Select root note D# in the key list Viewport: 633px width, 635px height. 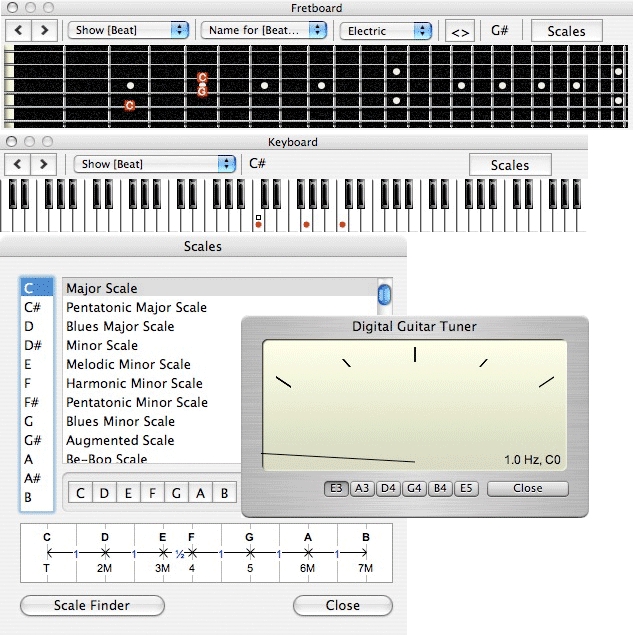click(37, 345)
